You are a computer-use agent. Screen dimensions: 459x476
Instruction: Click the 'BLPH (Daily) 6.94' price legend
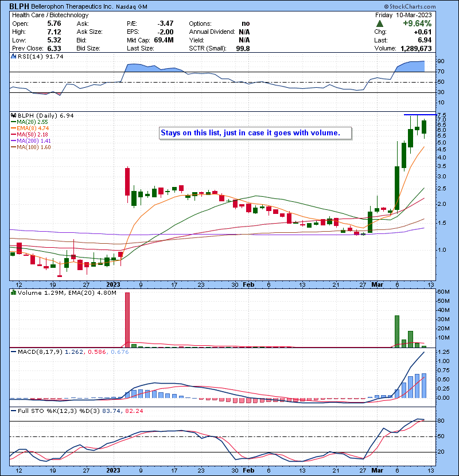point(45,115)
